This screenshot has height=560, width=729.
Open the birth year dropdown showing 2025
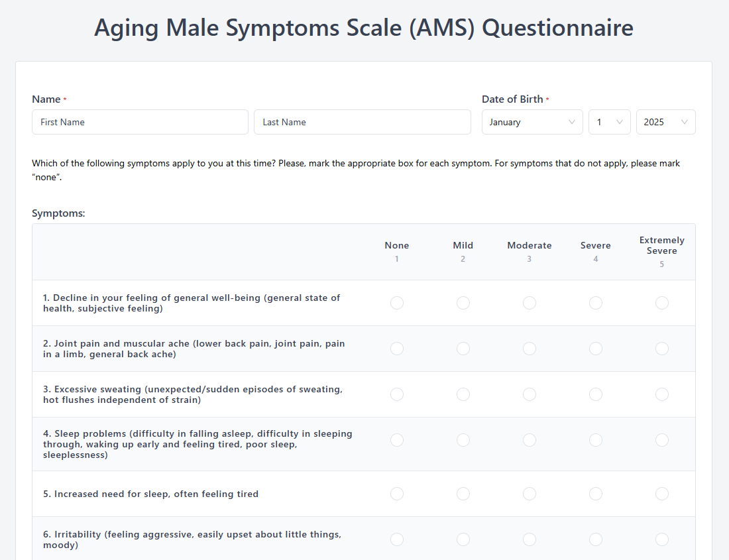[665, 122]
